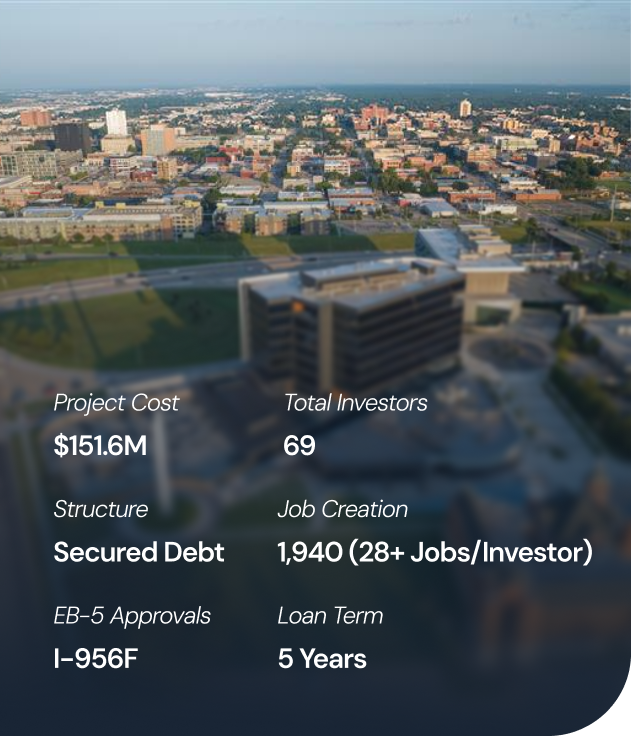Select the 1,940 (28+ Jobs/Investor) text
The height and width of the screenshot is (748, 632).
point(435,552)
